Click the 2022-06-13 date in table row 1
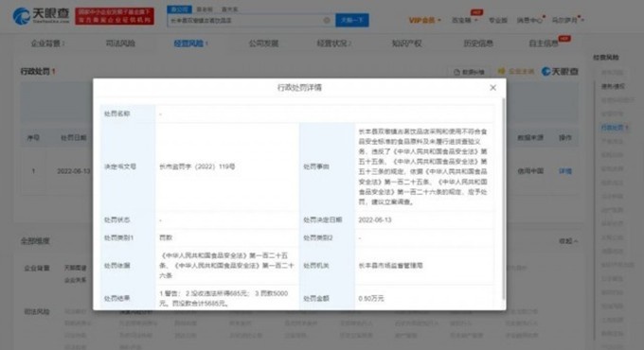644x350 pixels. click(73, 171)
